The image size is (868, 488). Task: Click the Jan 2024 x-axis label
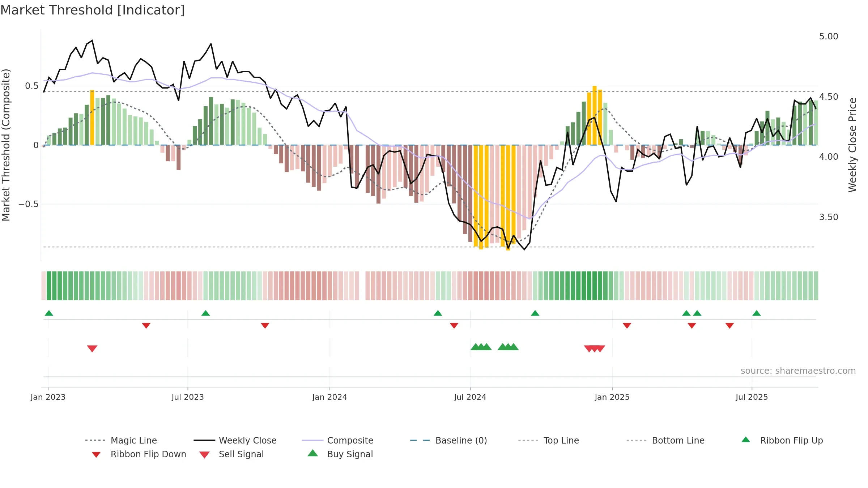coord(330,397)
